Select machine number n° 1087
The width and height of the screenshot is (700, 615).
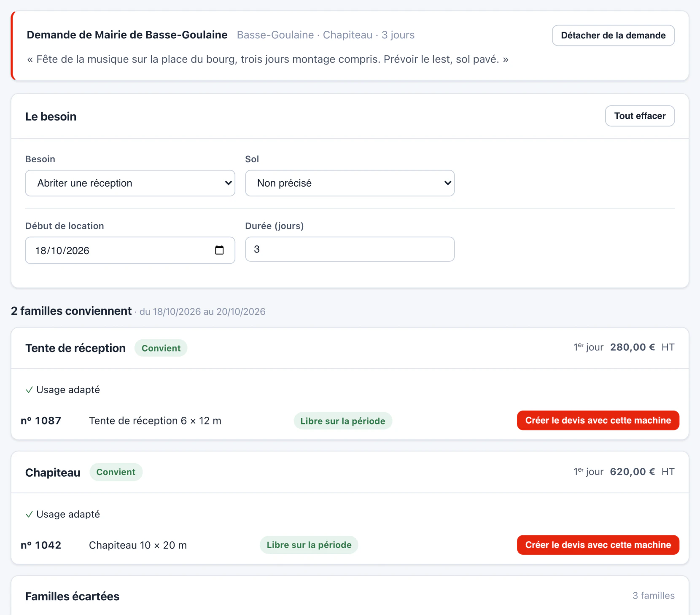pyautogui.click(x=41, y=421)
